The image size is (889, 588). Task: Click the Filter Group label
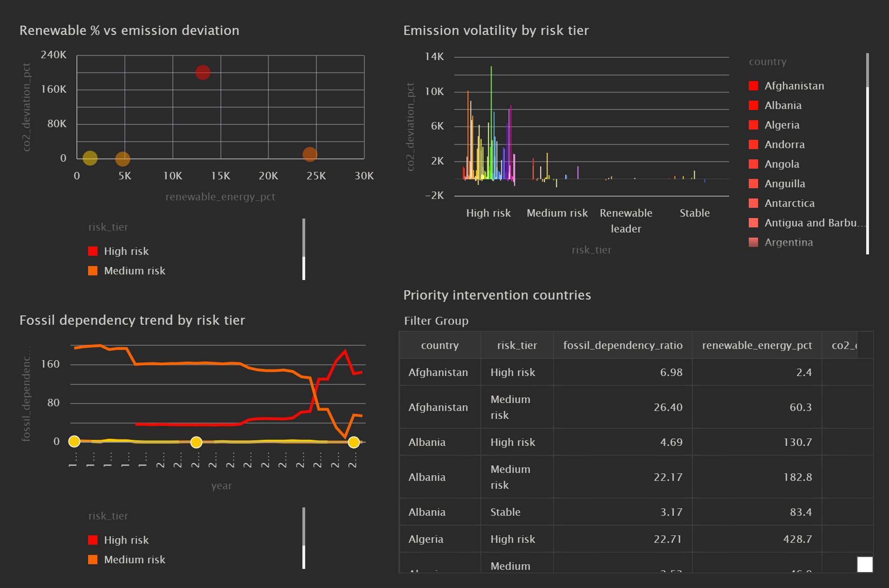click(436, 321)
